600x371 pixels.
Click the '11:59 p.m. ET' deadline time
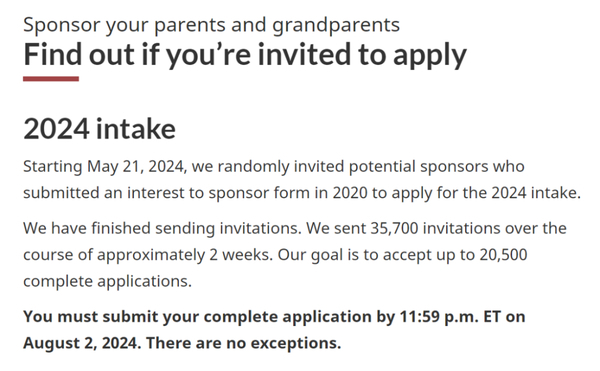(450, 317)
